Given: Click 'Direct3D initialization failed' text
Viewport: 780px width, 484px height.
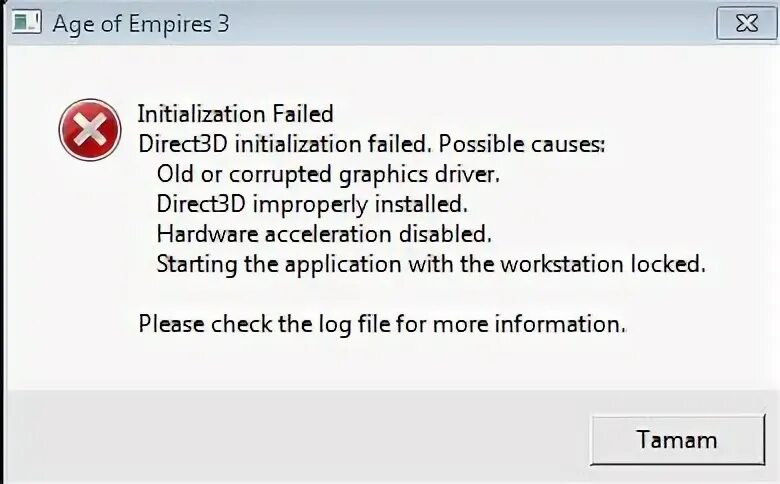Looking at the screenshot, I should coord(284,144).
